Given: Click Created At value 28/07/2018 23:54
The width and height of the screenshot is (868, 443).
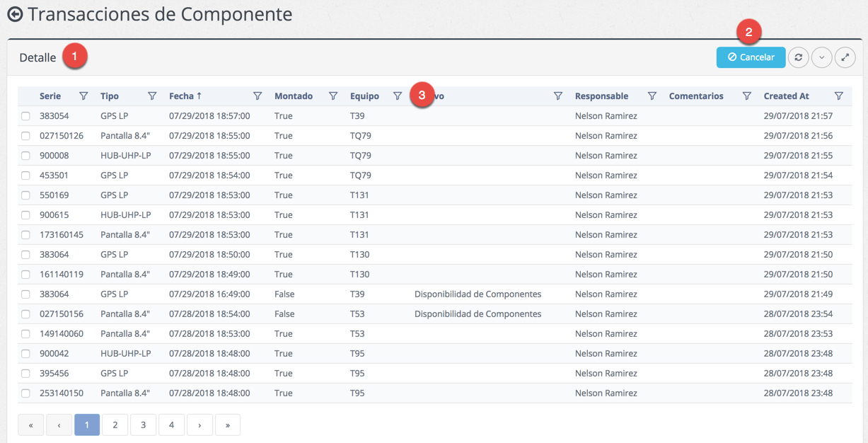Looking at the screenshot, I should tap(798, 314).
